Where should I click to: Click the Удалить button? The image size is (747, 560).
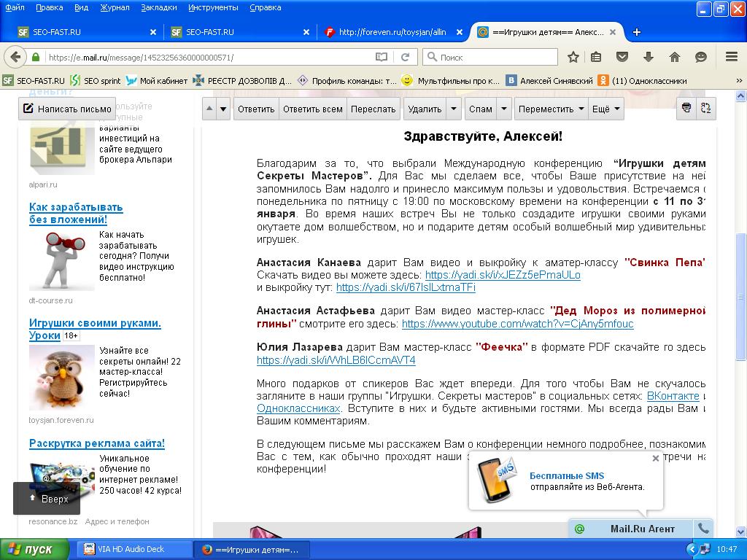(425, 109)
